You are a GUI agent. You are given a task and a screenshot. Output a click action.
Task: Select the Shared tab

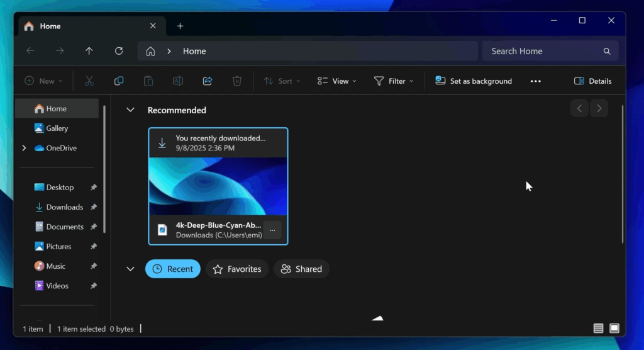[301, 269]
